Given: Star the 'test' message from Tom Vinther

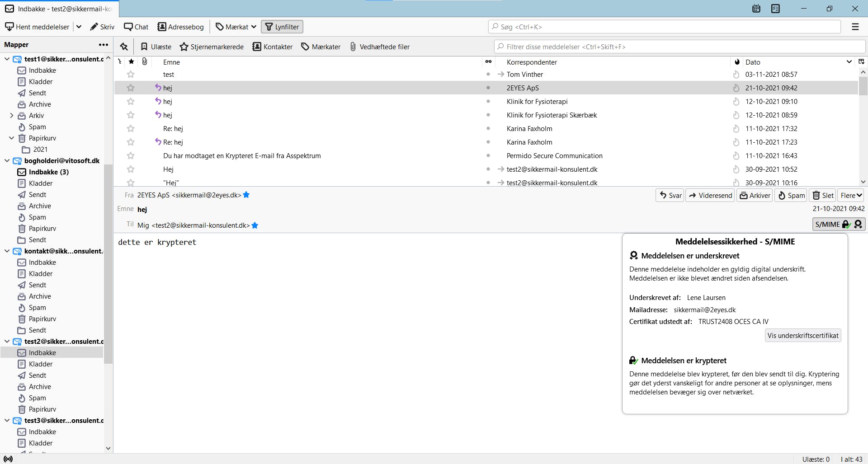Looking at the screenshot, I should point(131,75).
